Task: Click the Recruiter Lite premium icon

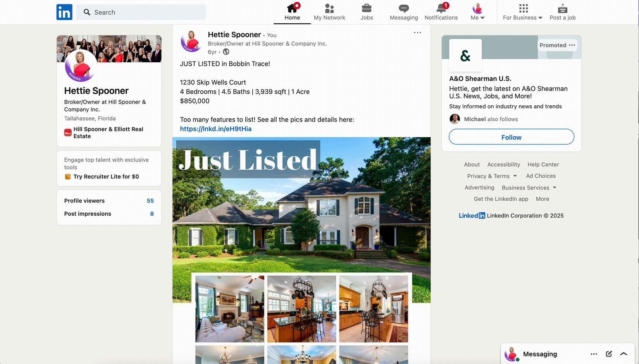Action: [x=68, y=177]
